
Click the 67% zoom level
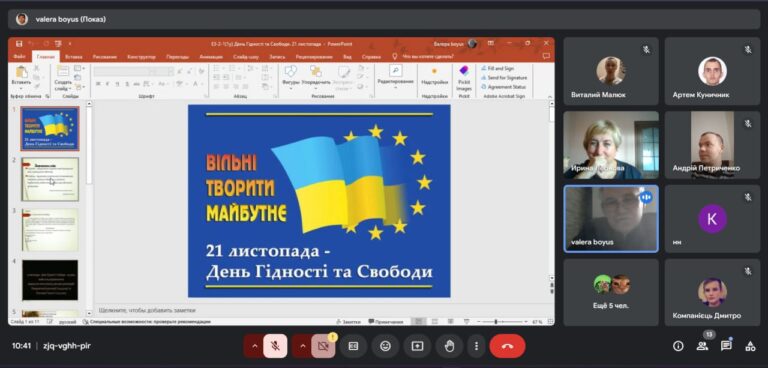tap(537, 322)
